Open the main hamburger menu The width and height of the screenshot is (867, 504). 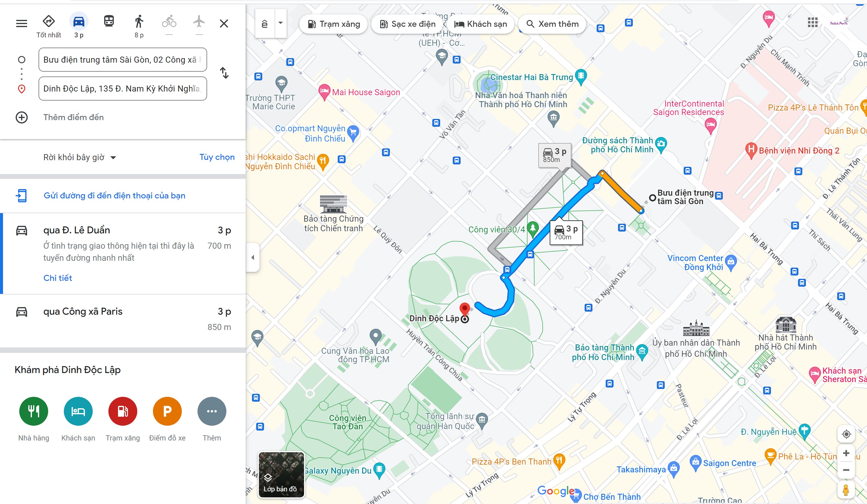point(21,23)
